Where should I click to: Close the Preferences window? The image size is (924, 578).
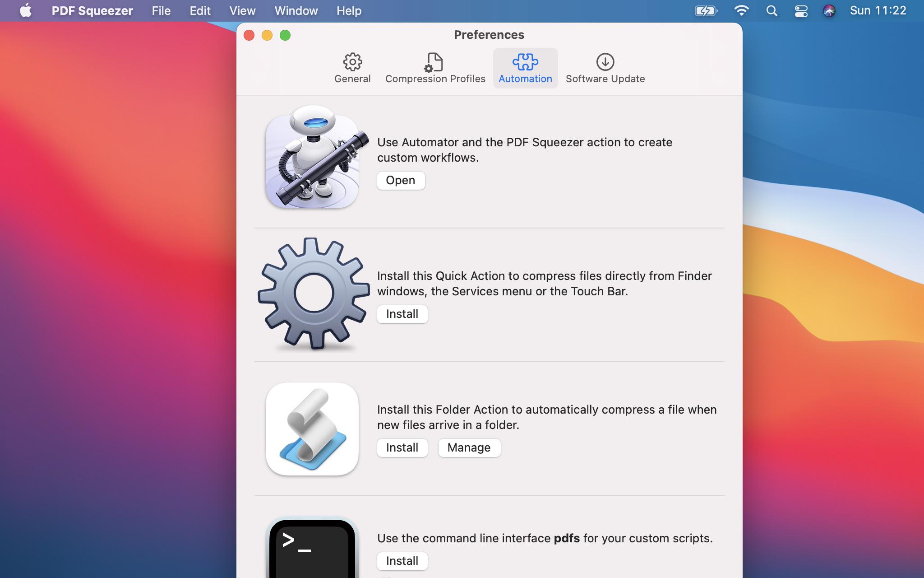pyautogui.click(x=249, y=35)
